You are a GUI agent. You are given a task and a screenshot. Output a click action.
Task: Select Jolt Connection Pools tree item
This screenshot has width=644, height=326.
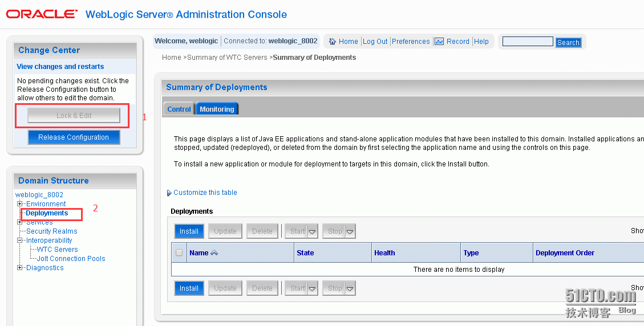(x=71, y=259)
